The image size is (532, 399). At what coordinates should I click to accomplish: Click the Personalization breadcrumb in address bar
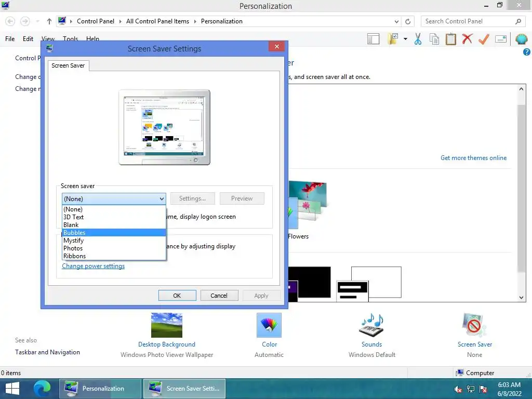pos(221,21)
